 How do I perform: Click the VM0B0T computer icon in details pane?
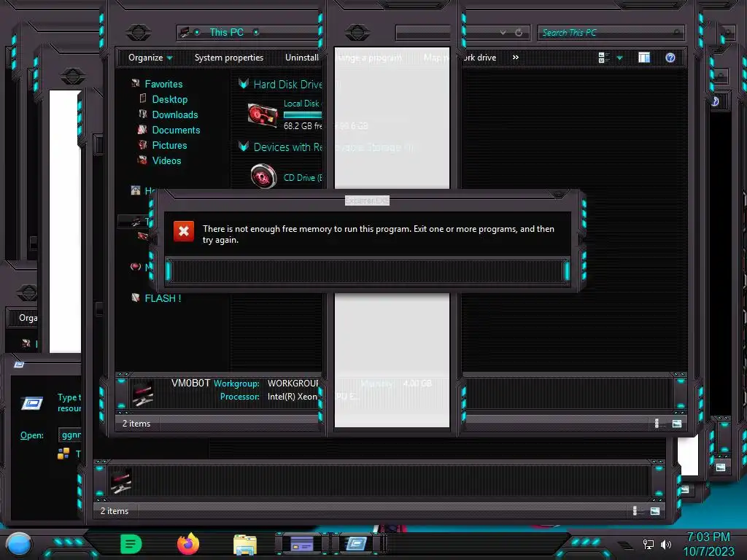(x=142, y=394)
